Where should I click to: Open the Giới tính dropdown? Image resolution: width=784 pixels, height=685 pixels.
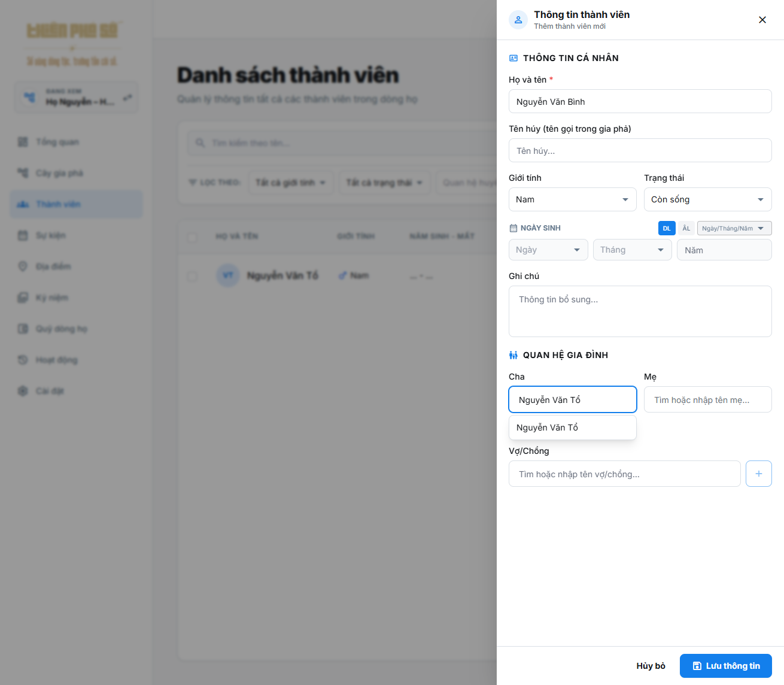click(x=573, y=199)
